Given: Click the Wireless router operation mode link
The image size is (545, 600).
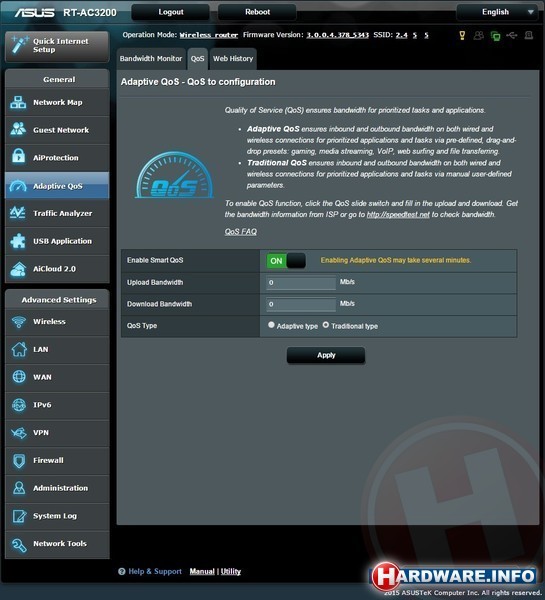Looking at the screenshot, I should point(209,35).
